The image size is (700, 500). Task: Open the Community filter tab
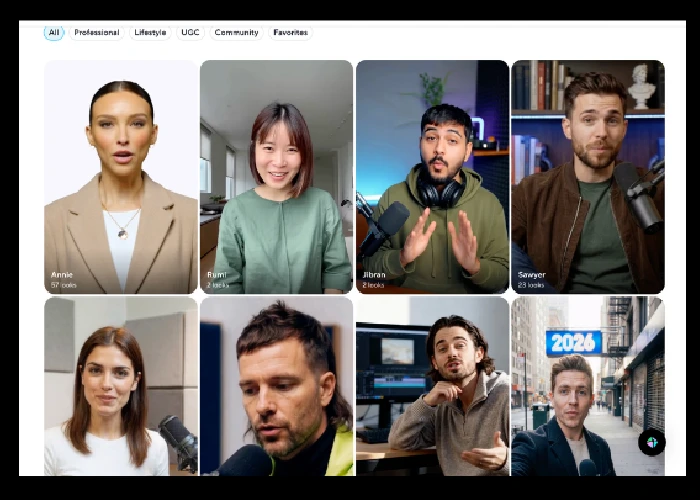point(236,32)
